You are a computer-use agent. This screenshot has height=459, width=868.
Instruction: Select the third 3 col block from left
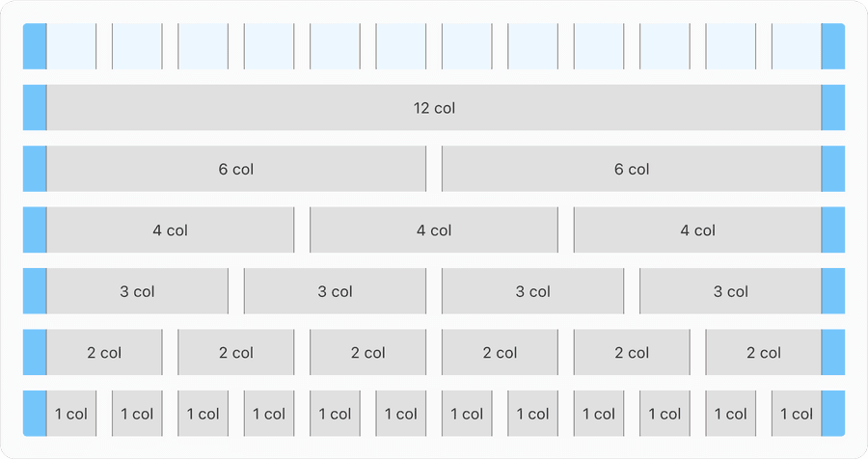(x=532, y=291)
